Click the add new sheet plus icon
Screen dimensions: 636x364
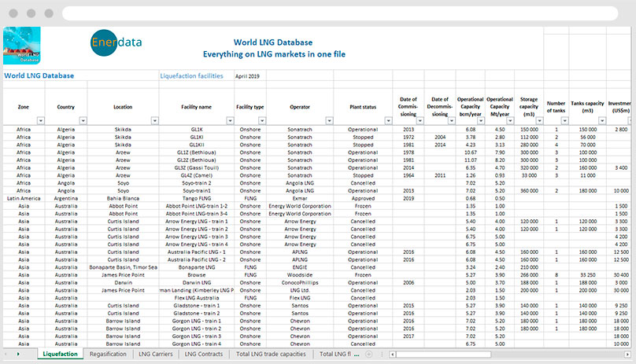tap(369, 355)
